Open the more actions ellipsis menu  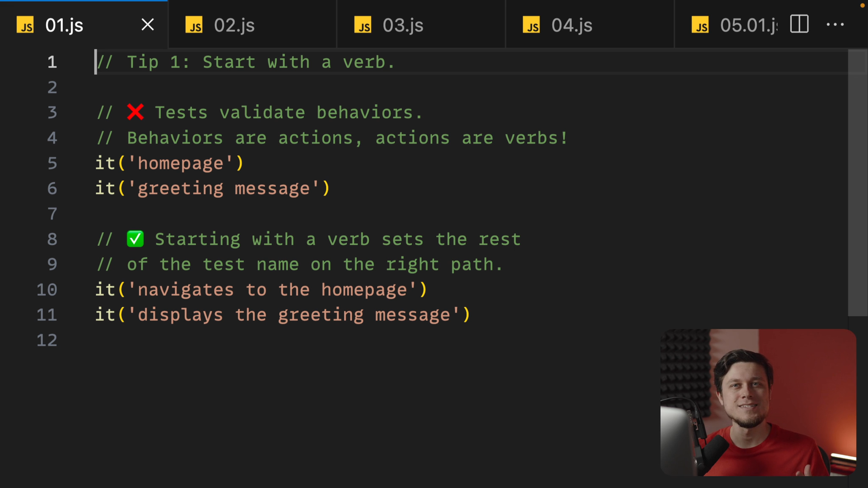pyautogui.click(x=835, y=25)
